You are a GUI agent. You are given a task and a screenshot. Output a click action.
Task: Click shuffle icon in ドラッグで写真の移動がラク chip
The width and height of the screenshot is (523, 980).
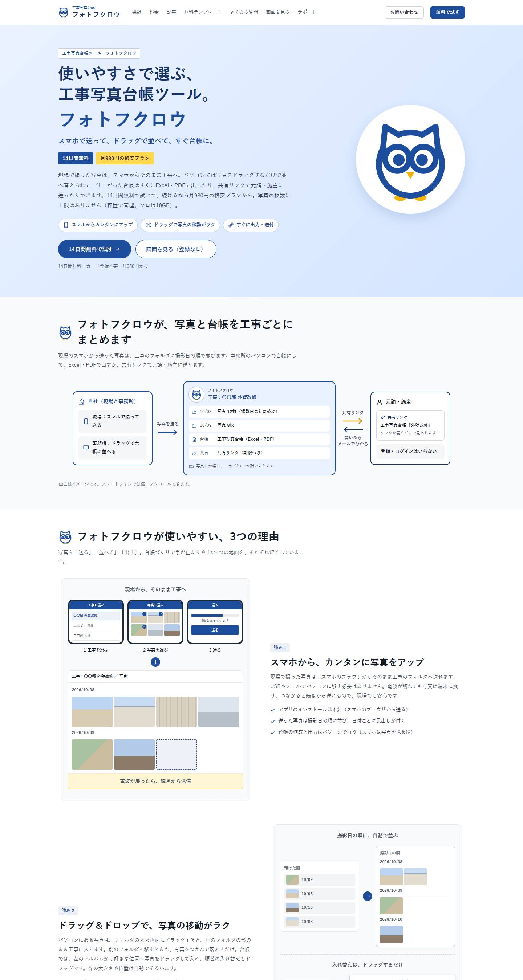pyautogui.click(x=149, y=225)
